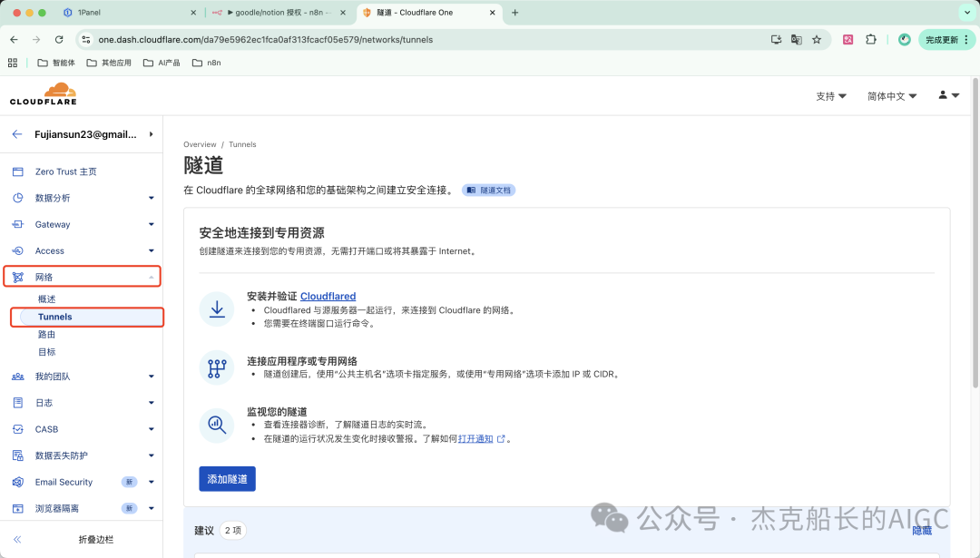Expand the CASB section arrow

(x=152, y=429)
